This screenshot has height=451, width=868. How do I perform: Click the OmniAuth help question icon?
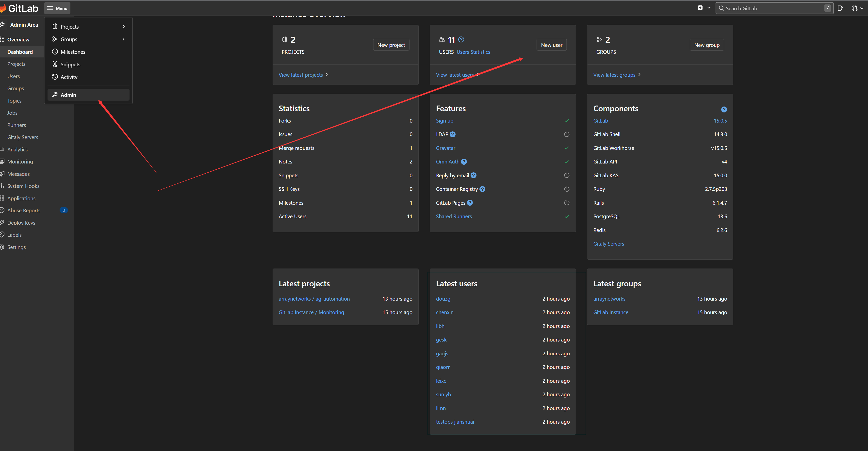coord(464,162)
